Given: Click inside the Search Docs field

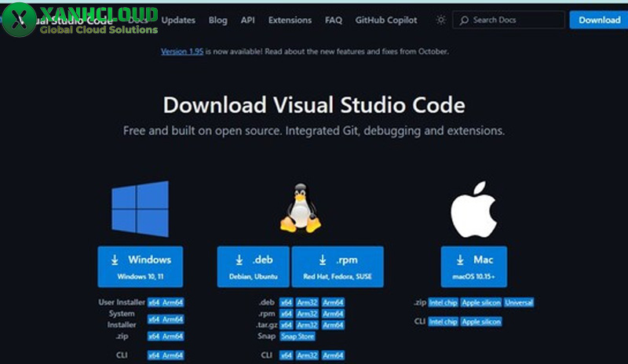Looking at the screenshot, I should (x=509, y=20).
